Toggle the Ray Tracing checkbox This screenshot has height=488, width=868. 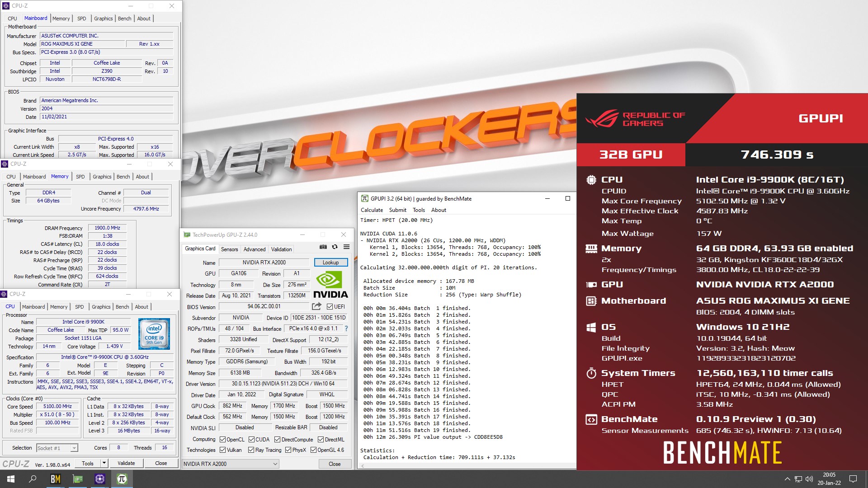pyautogui.click(x=251, y=450)
